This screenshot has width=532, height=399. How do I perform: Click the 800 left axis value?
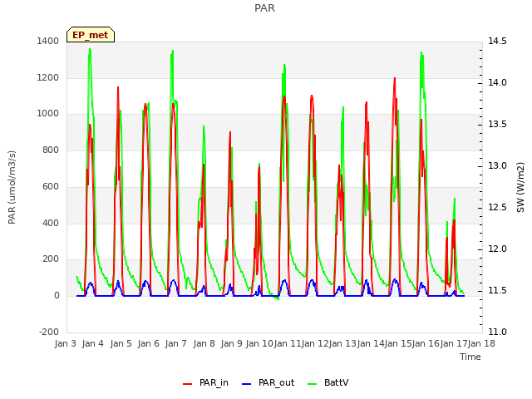click(x=51, y=150)
